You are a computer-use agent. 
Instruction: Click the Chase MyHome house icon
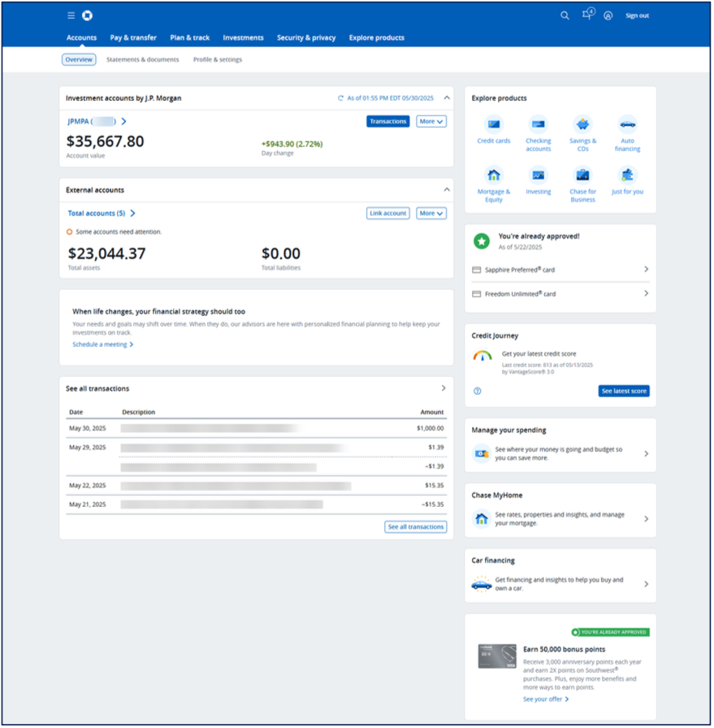(482, 519)
